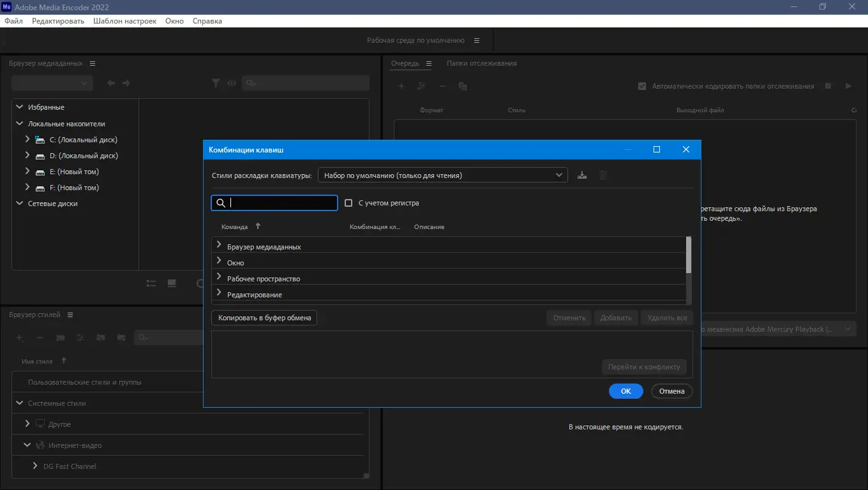This screenshot has height=490, width=868.
Task: Click the remove minus icon in Queue
Action: 442,86
